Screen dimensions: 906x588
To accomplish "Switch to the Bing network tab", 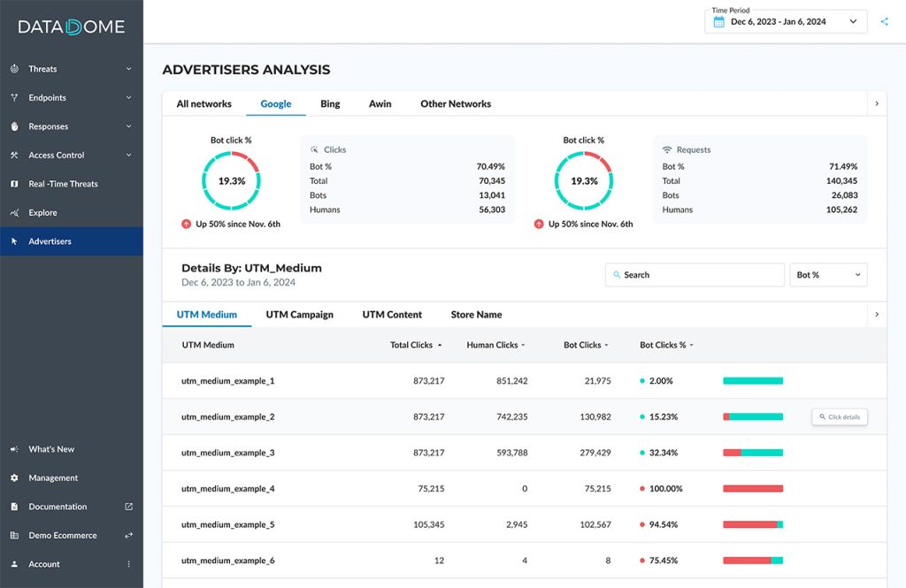I will pos(330,103).
